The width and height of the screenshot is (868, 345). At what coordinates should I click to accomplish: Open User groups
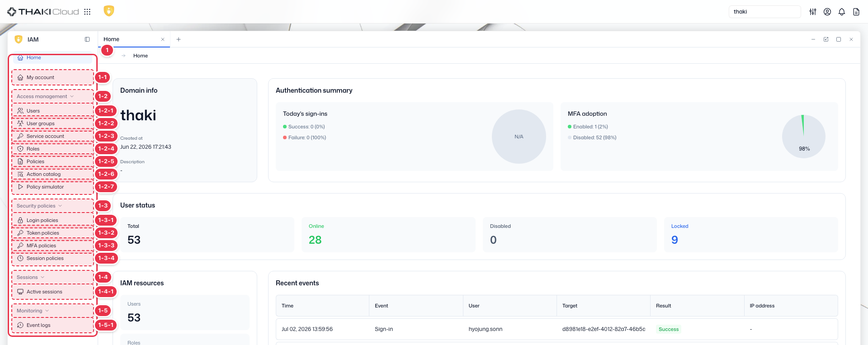coord(52,123)
